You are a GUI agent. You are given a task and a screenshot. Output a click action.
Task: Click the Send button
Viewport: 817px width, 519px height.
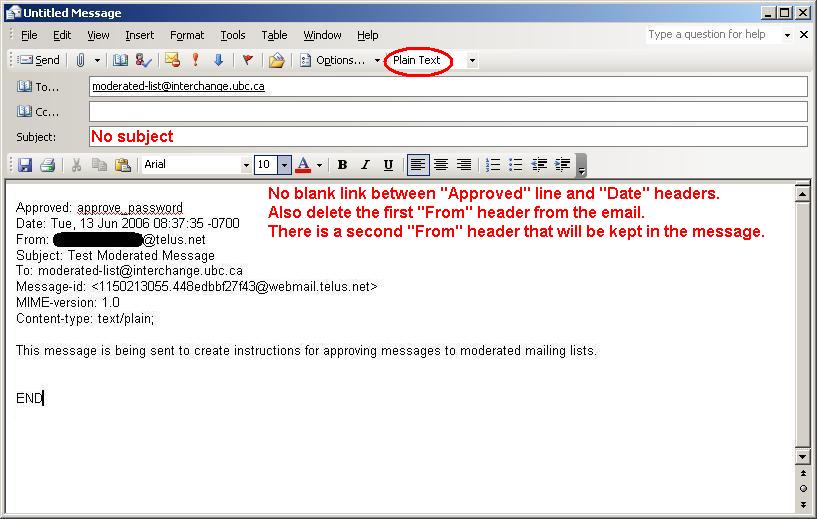38,60
